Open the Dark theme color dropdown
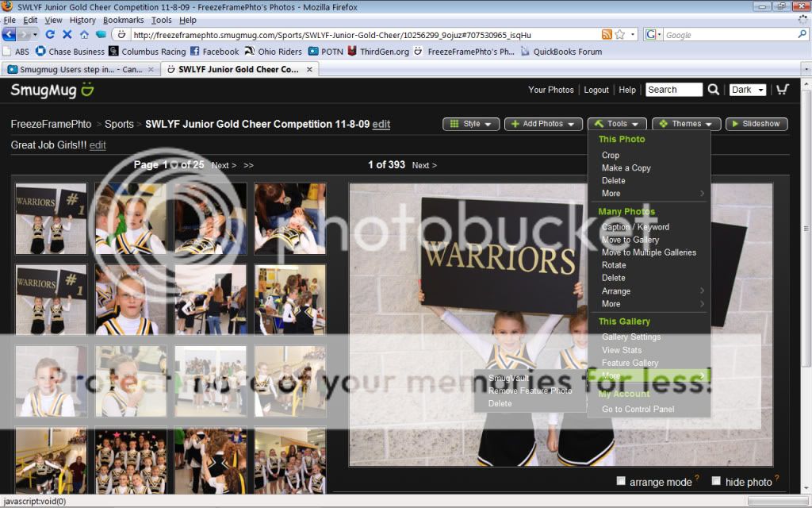The height and width of the screenshot is (508, 812). [747, 90]
